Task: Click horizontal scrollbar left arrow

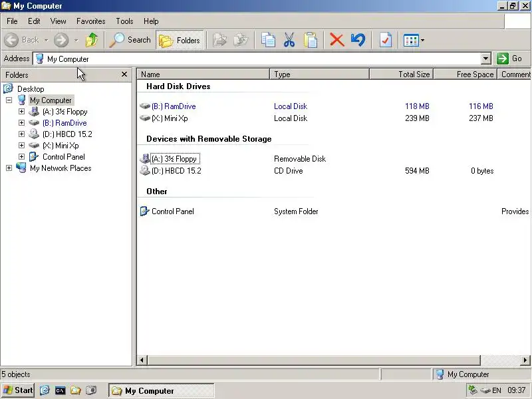Action: tap(142, 360)
